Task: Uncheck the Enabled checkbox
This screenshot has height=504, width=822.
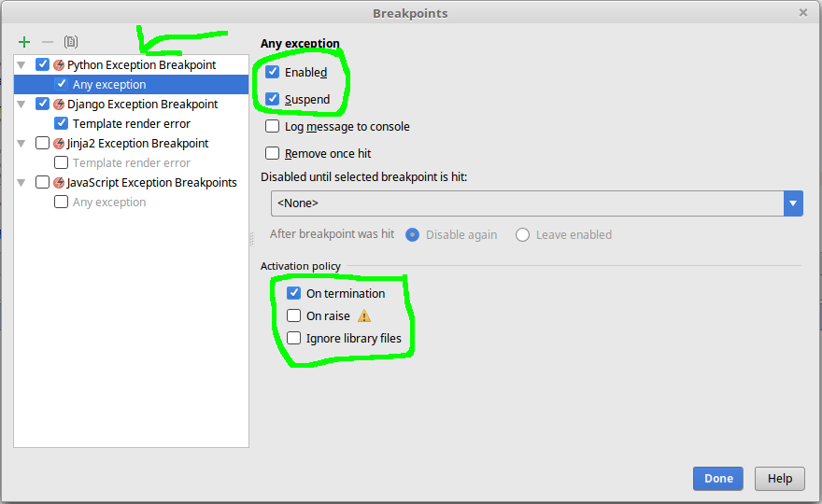Action: (273, 72)
